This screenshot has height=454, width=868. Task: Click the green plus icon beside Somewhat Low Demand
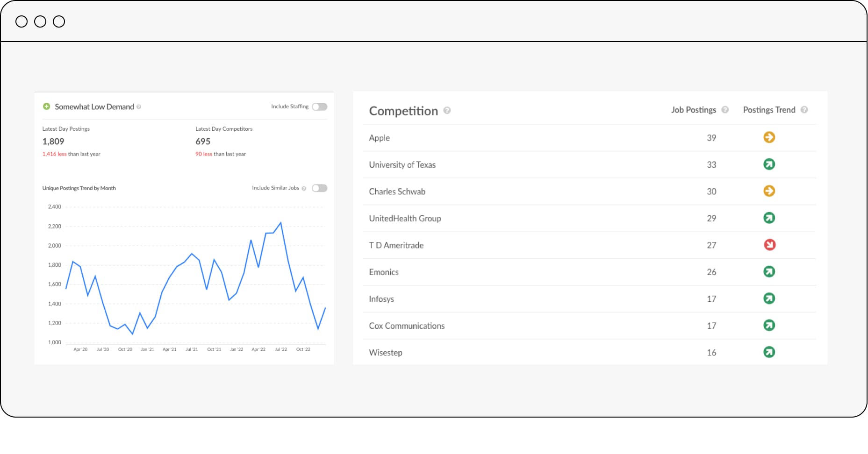pyautogui.click(x=46, y=106)
